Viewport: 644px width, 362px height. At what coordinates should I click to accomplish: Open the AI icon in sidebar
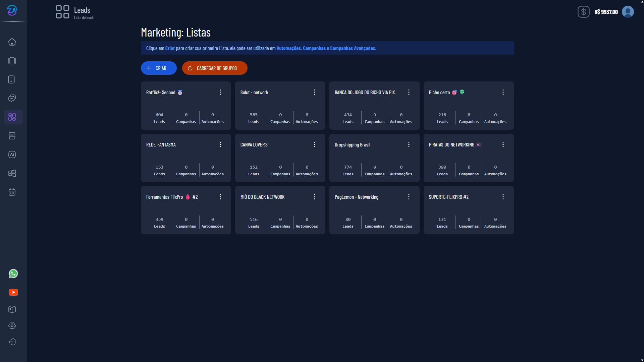point(12,155)
